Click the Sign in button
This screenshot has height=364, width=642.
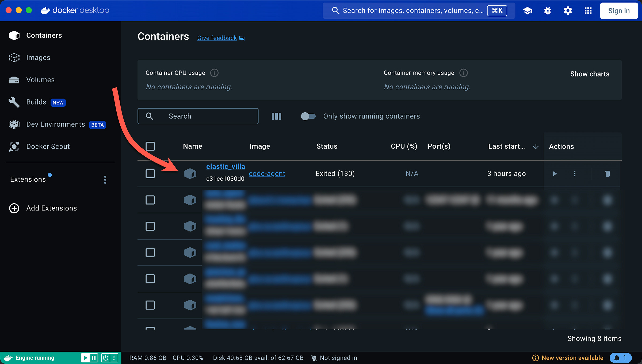tap(619, 11)
